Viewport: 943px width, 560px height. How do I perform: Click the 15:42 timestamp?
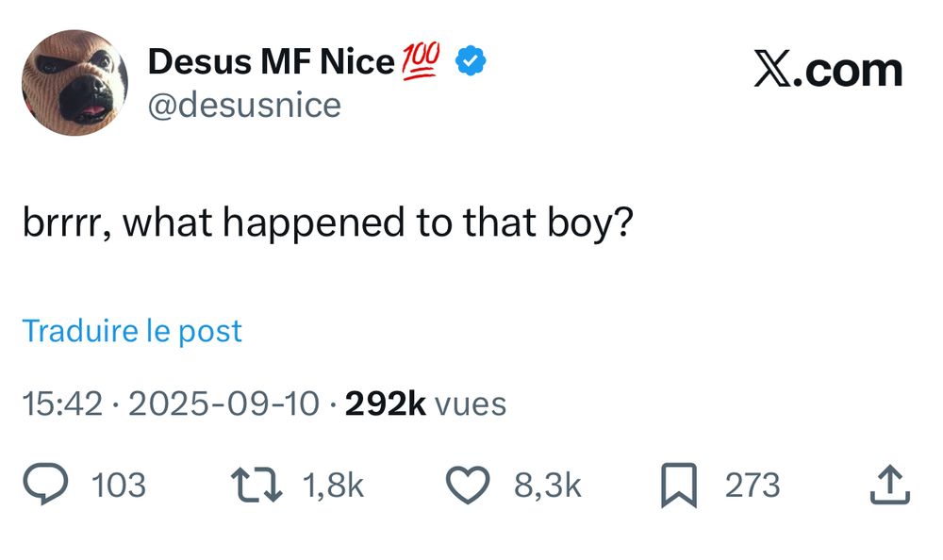(x=61, y=404)
